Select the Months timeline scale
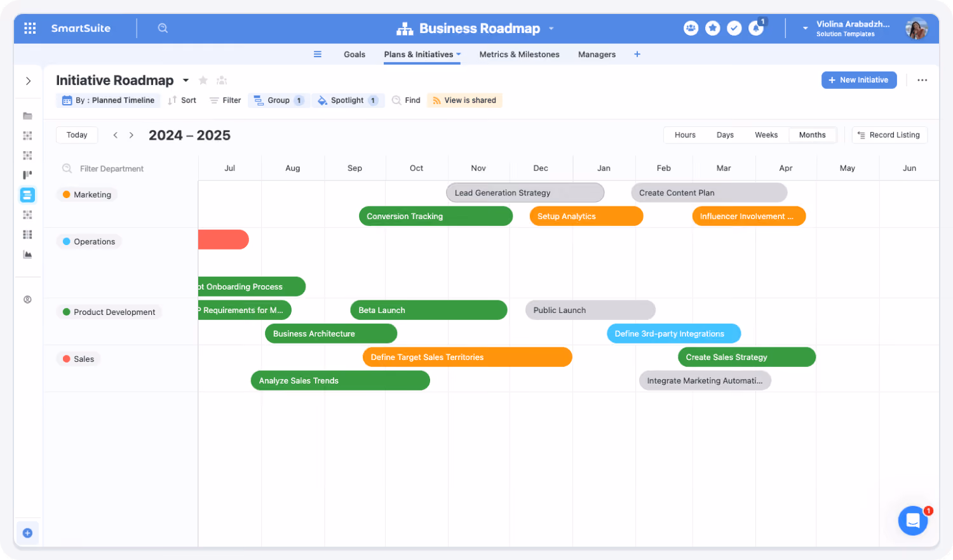Screen dimensions: 953x560 tap(812, 135)
